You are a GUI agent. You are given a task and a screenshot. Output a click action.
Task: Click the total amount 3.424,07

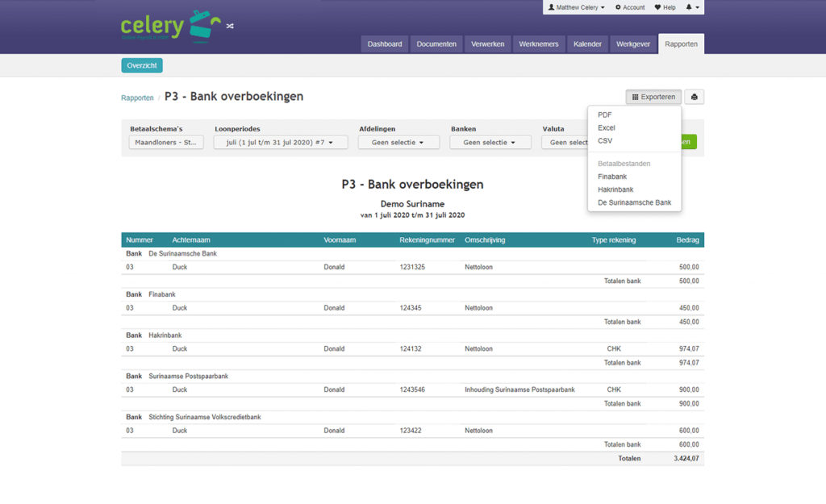[686, 459]
